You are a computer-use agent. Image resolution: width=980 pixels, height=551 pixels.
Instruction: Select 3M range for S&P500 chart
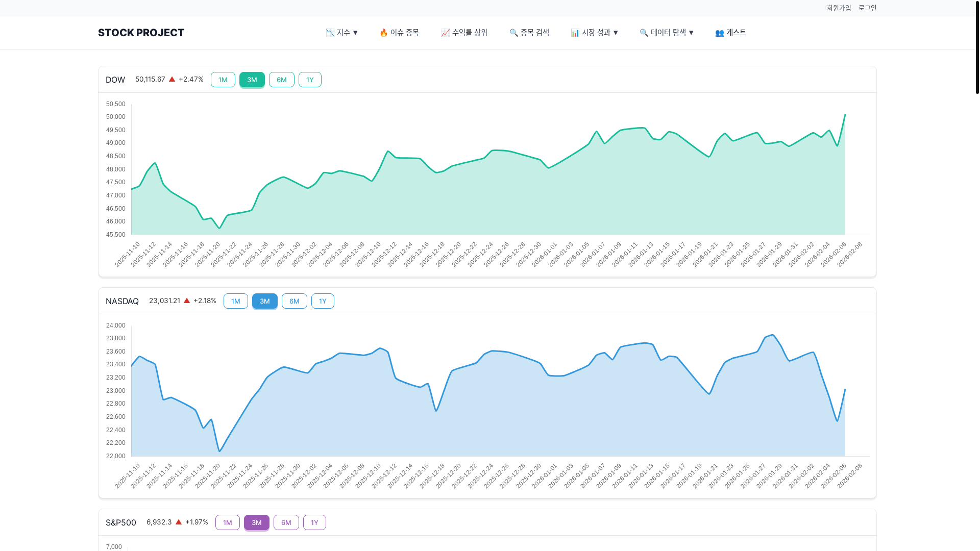[257, 522]
